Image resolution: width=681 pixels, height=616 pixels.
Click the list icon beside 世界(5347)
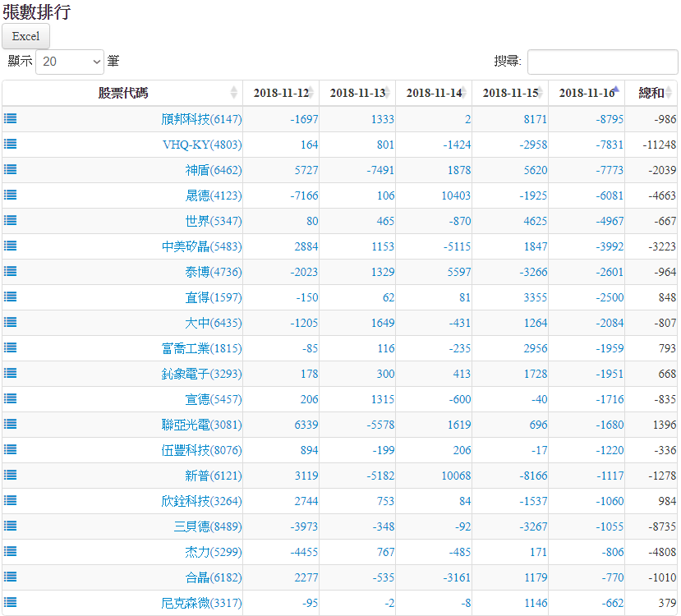tap(10, 220)
